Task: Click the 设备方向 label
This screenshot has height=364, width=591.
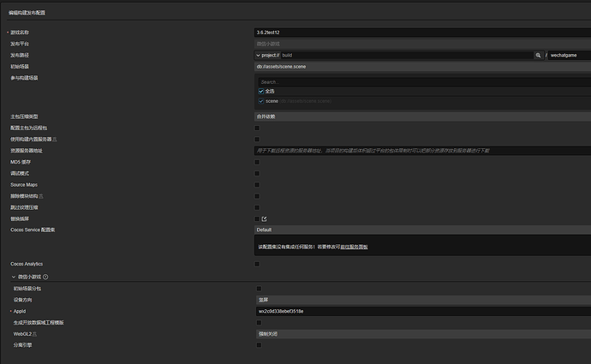Action: click(x=22, y=300)
